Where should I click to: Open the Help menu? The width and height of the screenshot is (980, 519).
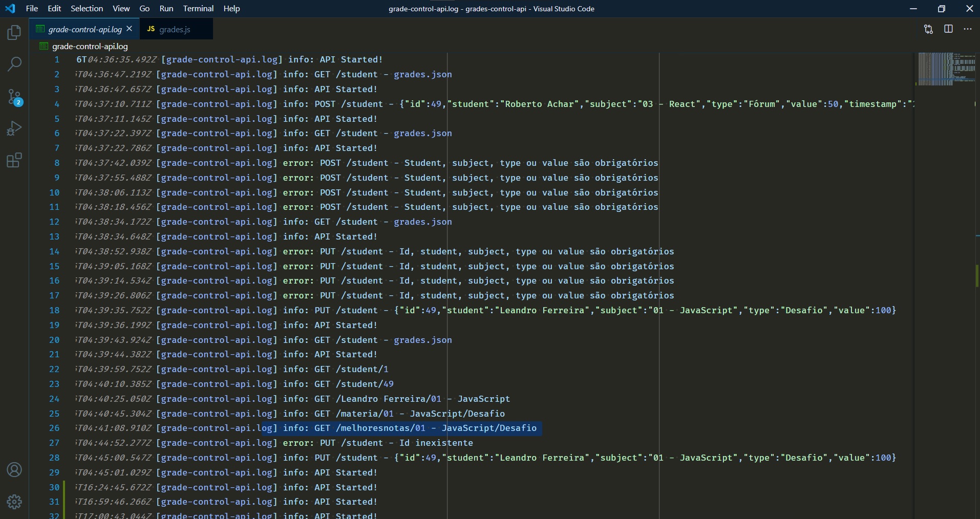pyautogui.click(x=231, y=8)
